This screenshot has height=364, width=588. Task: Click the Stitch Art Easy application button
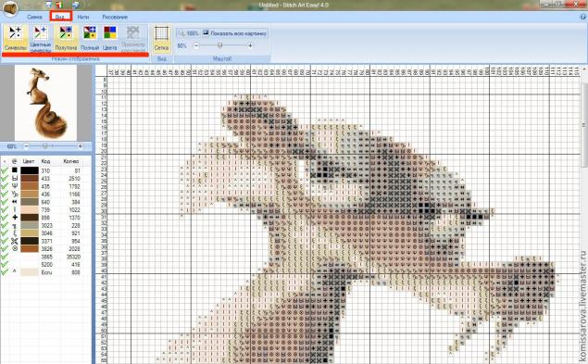click(10, 8)
